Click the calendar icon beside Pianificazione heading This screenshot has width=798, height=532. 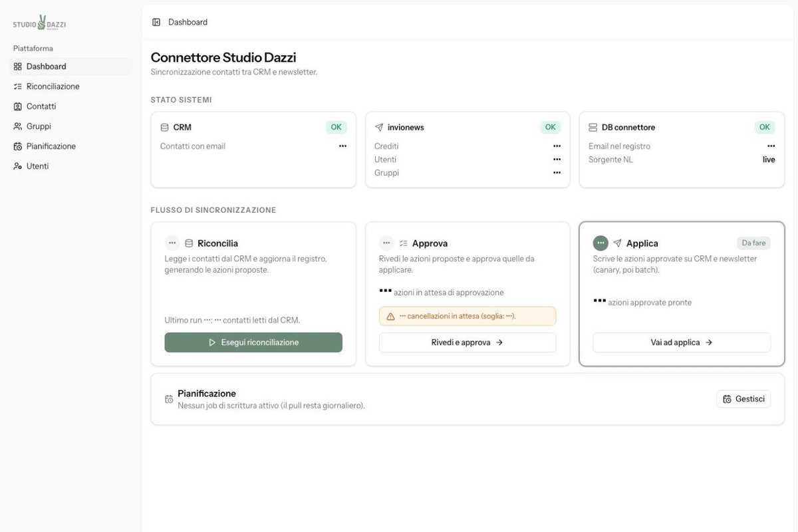[x=169, y=400]
